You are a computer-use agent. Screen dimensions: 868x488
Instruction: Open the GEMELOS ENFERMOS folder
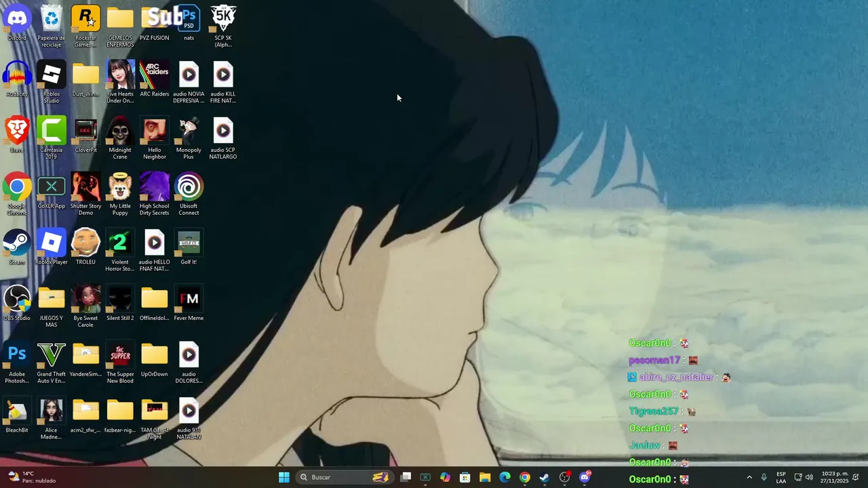[120, 26]
